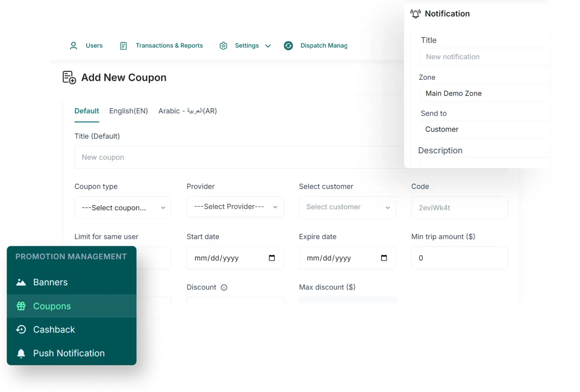Viewport: 580px width, 392px height.
Task: Open Banners in Promotion Management
Action: (50, 282)
